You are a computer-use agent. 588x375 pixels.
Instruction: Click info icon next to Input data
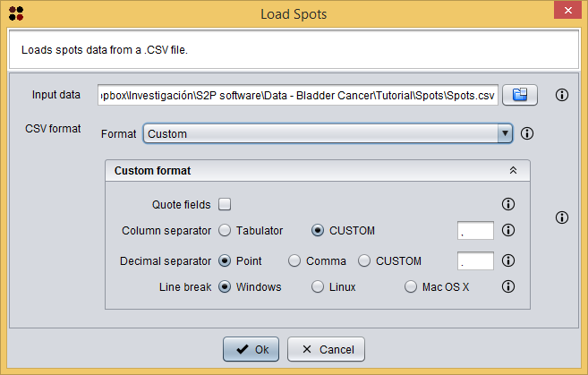[562, 95]
